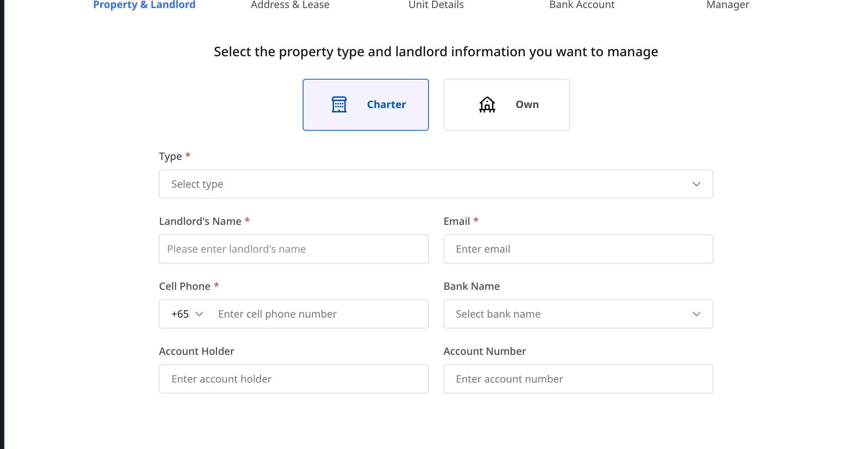Click the Bank Name label
Screen dimensions: 868x449
[472, 286]
